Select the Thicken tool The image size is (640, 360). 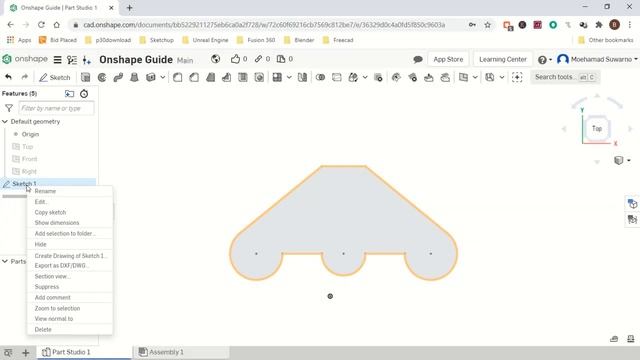pyautogui.click(x=151, y=77)
